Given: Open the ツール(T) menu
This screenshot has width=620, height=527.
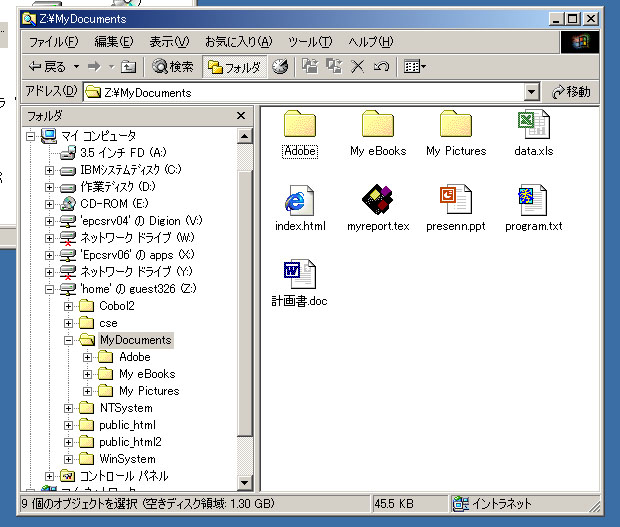Looking at the screenshot, I should pos(310,42).
